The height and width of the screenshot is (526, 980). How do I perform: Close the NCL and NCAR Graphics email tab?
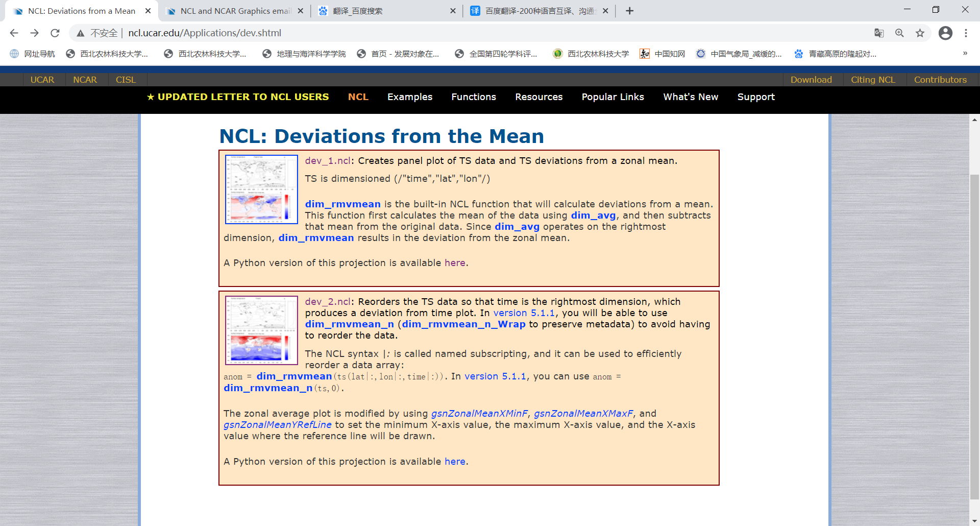coord(300,11)
